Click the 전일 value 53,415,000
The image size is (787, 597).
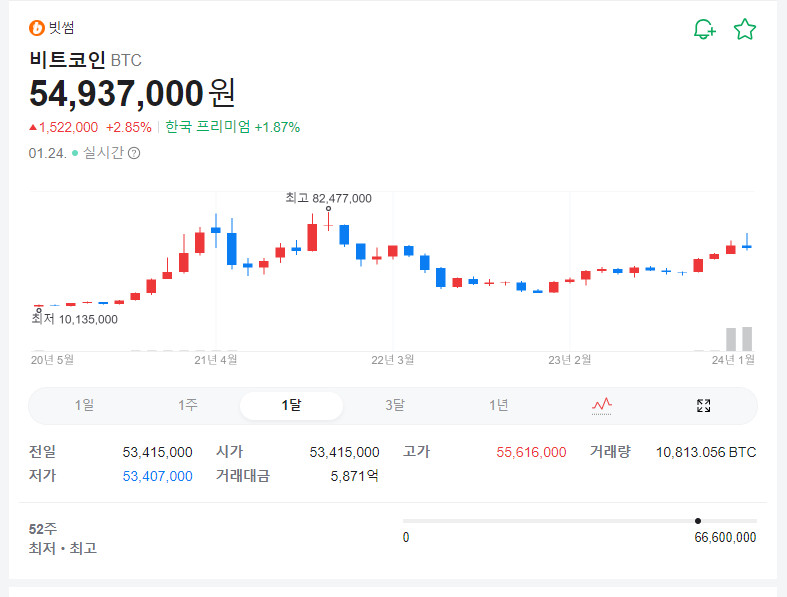pyautogui.click(x=158, y=452)
